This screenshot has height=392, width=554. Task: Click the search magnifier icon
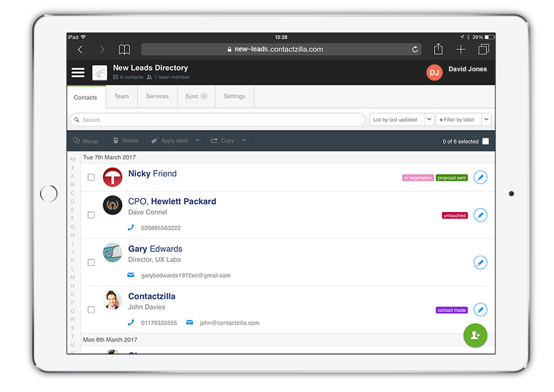coord(77,119)
